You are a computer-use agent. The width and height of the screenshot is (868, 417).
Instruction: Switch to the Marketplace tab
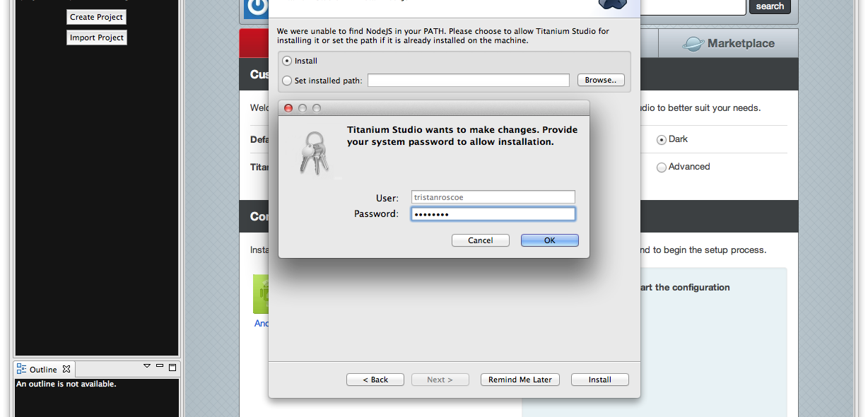coord(728,43)
